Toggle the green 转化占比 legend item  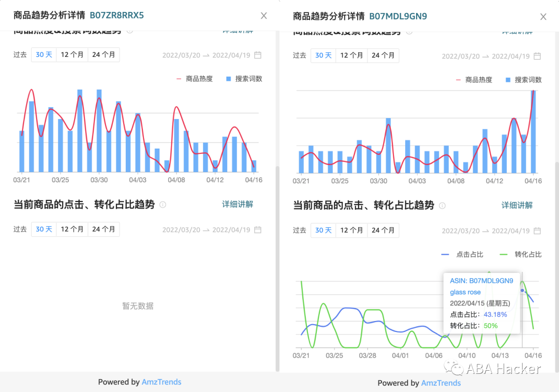(521, 254)
